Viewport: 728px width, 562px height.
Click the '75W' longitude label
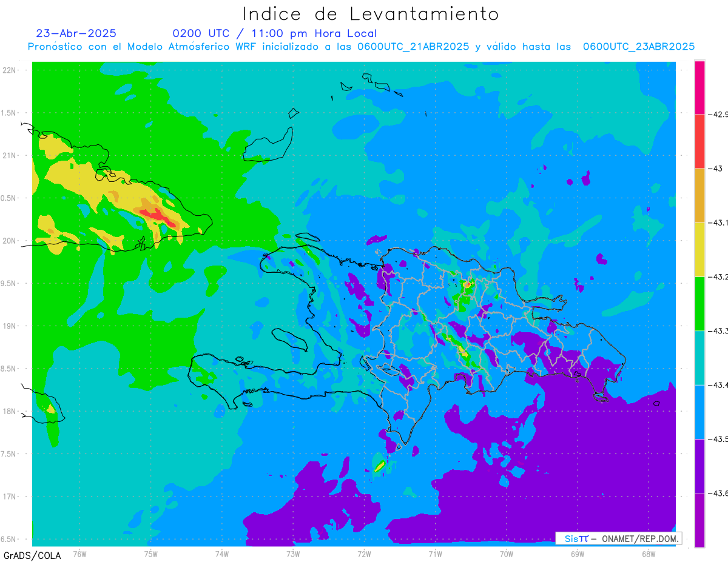(151, 554)
